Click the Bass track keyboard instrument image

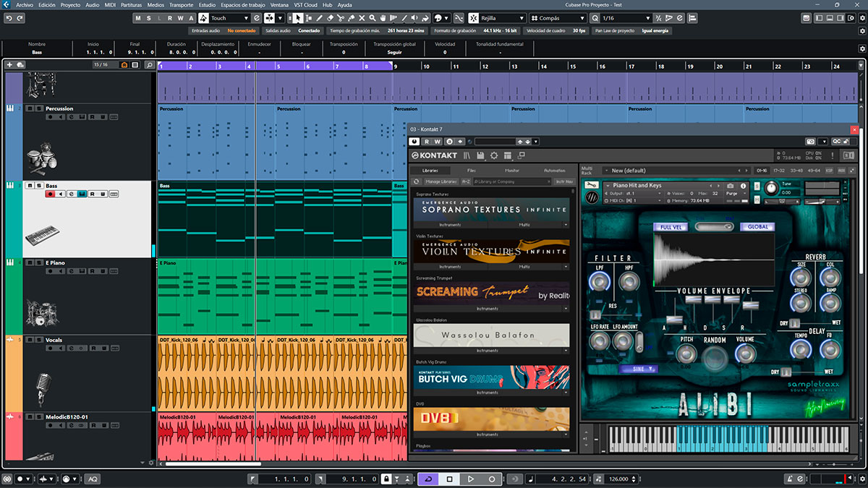41,236
